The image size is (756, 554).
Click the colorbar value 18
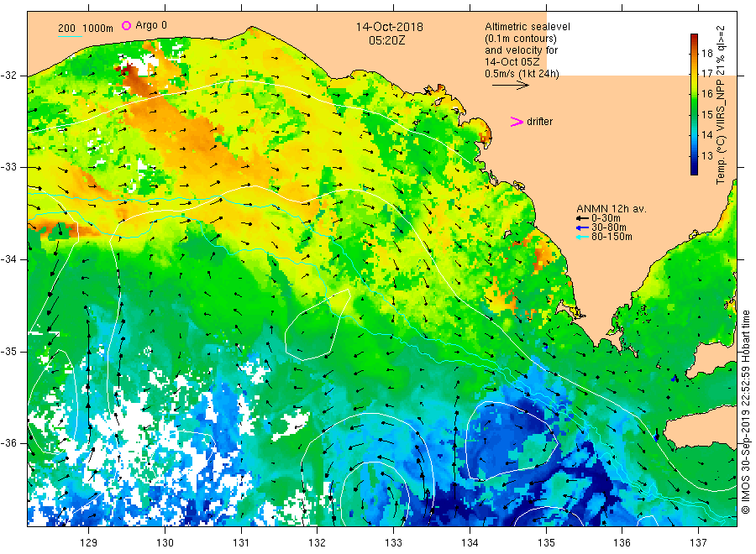pos(706,54)
